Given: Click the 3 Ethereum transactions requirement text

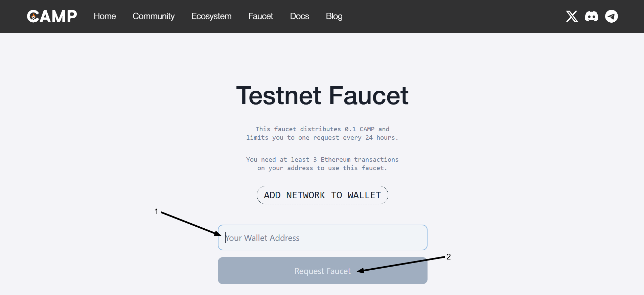Looking at the screenshot, I should point(322,164).
